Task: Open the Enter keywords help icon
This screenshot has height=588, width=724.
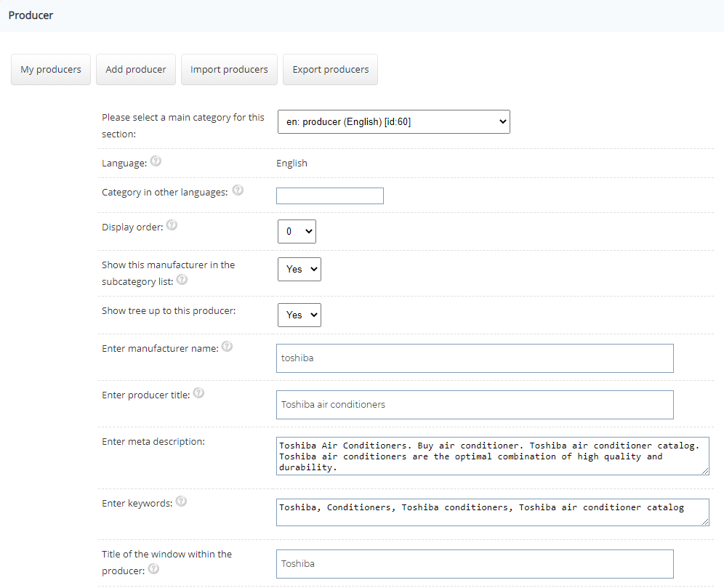Action: coord(182,502)
